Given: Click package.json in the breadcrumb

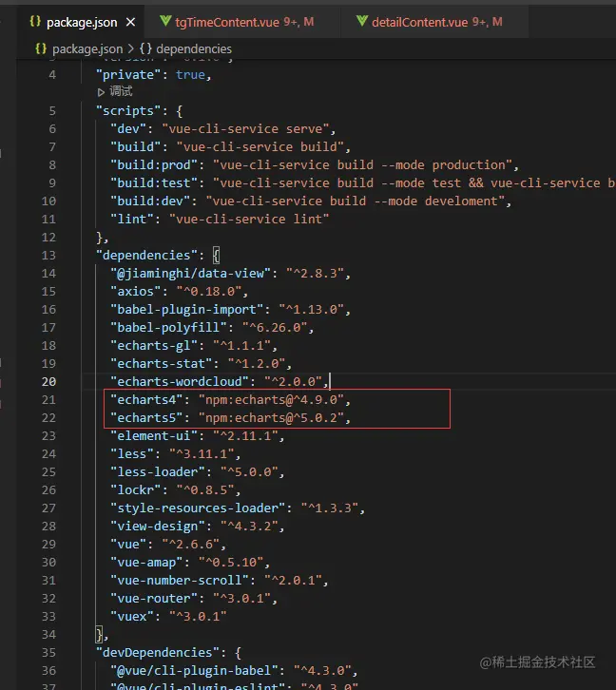Looking at the screenshot, I should click(x=87, y=48).
